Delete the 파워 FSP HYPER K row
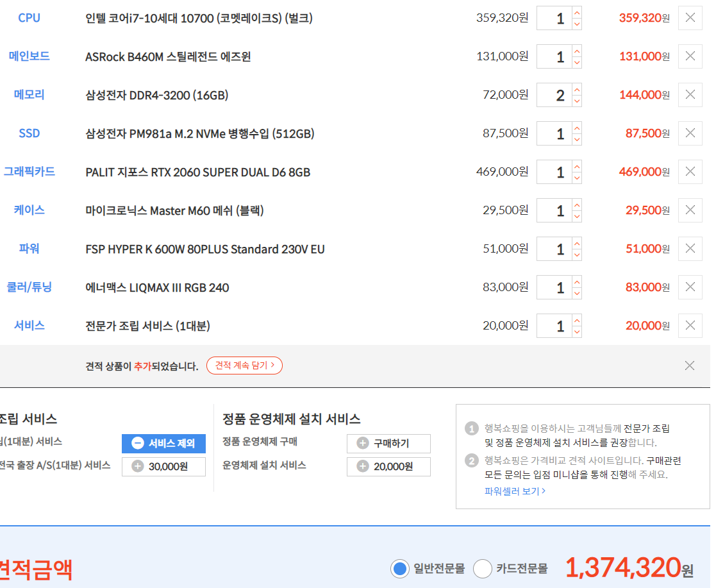This screenshot has height=588, width=716. click(x=690, y=249)
